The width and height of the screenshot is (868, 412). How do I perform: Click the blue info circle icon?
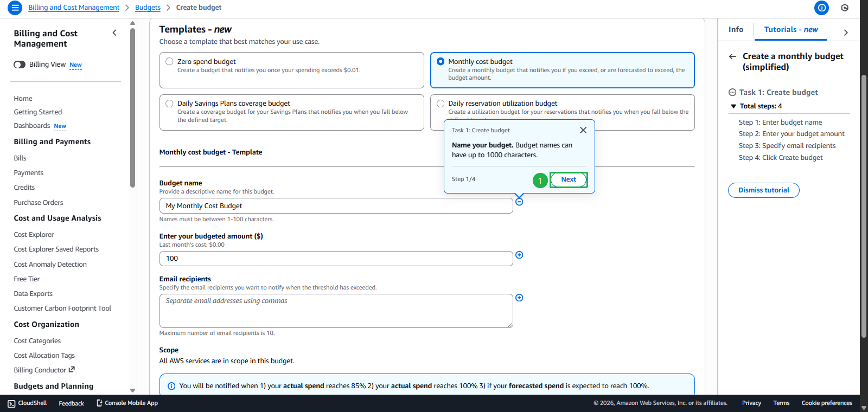[821, 8]
